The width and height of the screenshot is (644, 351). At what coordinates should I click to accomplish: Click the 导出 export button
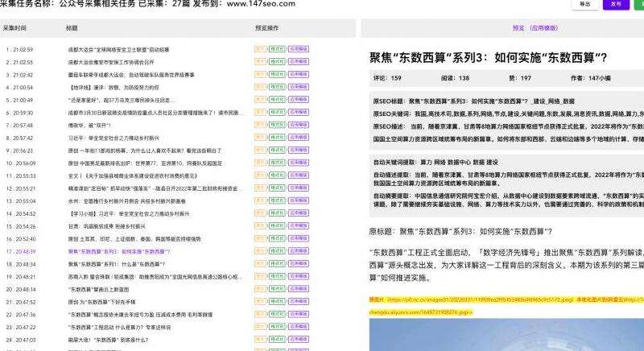584,4
